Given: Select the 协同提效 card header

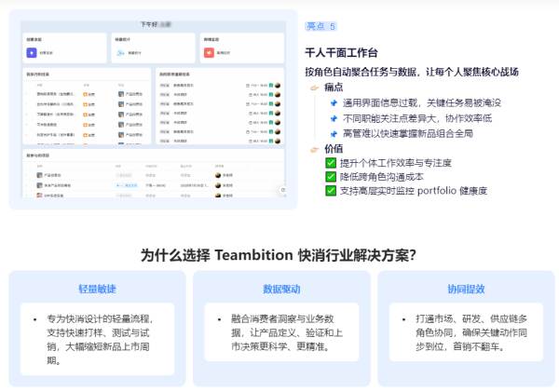Looking at the screenshot, I should point(465,289).
